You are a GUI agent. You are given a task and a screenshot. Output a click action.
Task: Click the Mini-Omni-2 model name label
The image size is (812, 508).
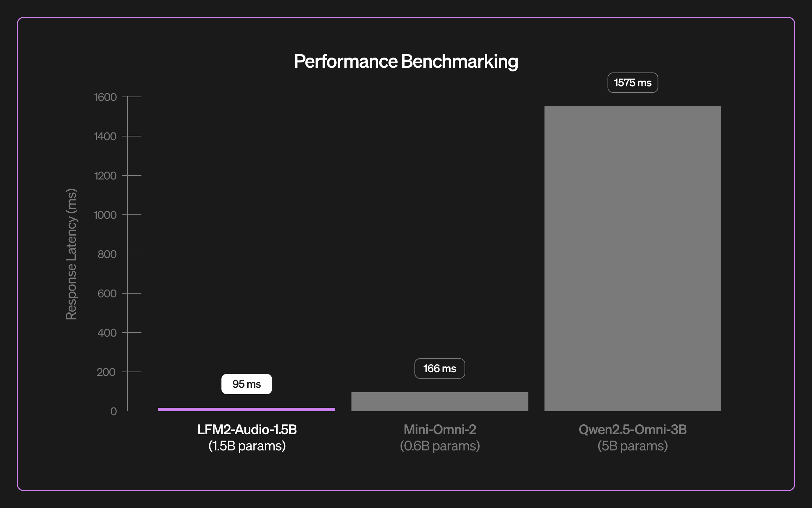[440, 429]
